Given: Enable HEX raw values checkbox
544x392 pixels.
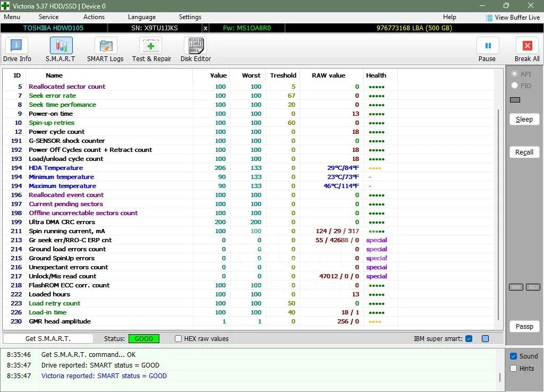Looking at the screenshot, I should point(178,339).
